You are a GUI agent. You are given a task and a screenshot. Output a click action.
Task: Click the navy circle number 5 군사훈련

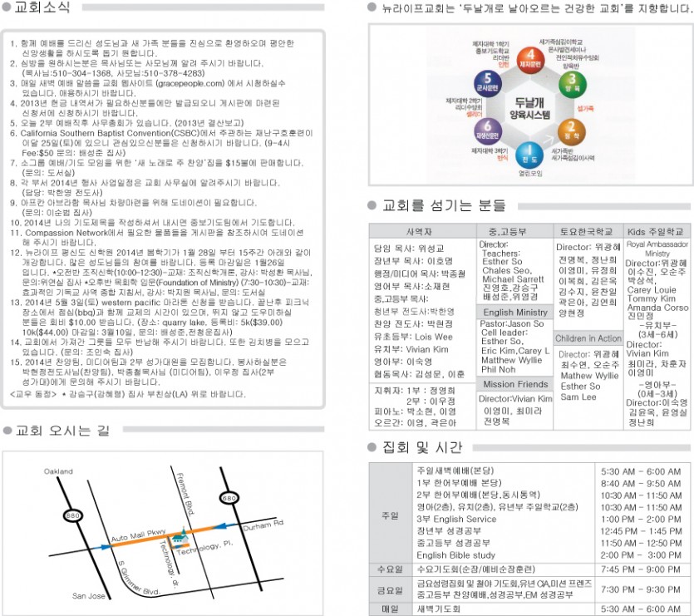click(x=487, y=83)
